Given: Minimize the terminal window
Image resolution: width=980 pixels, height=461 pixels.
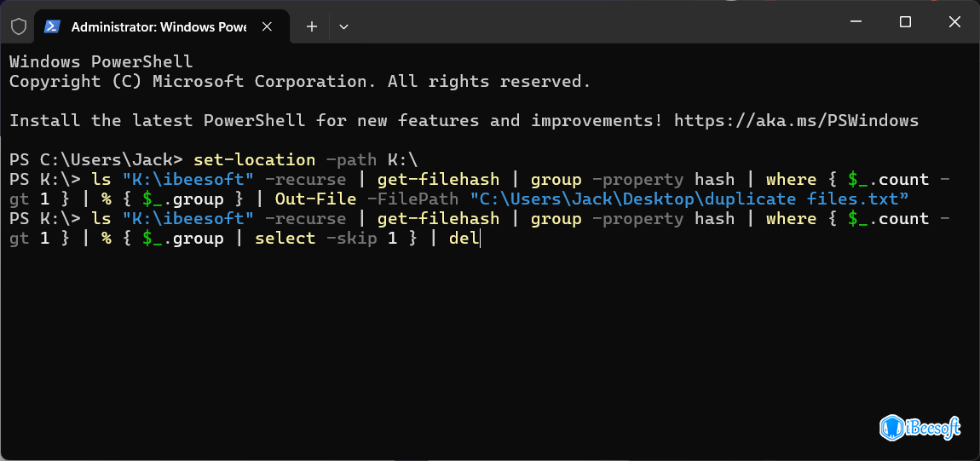Looking at the screenshot, I should 859,22.
